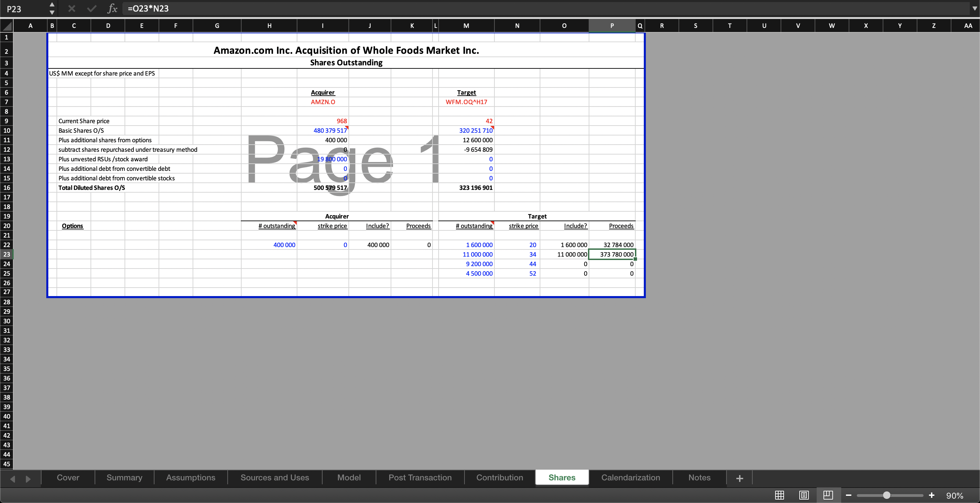Select column H header
This screenshot has width=980, height=503.
269,26
